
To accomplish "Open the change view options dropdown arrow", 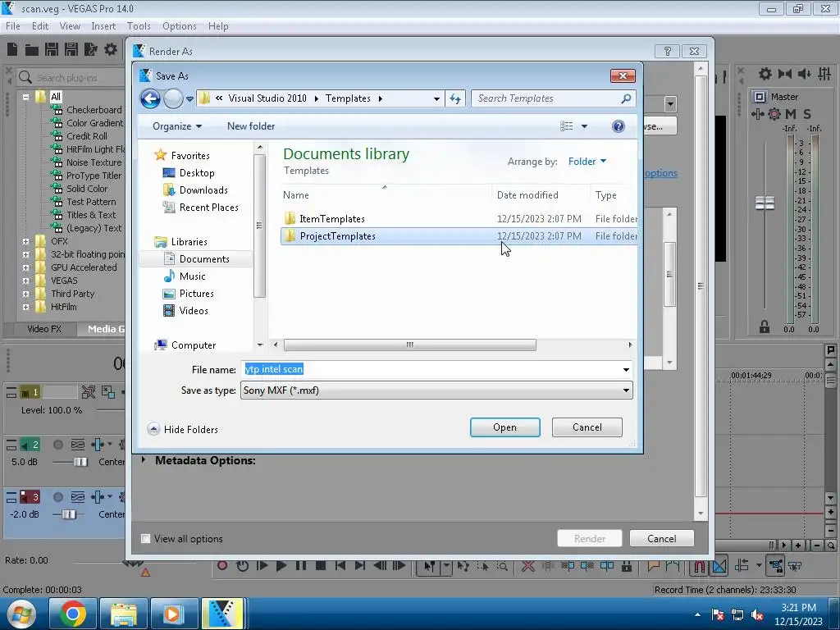I will coord(584,126).
